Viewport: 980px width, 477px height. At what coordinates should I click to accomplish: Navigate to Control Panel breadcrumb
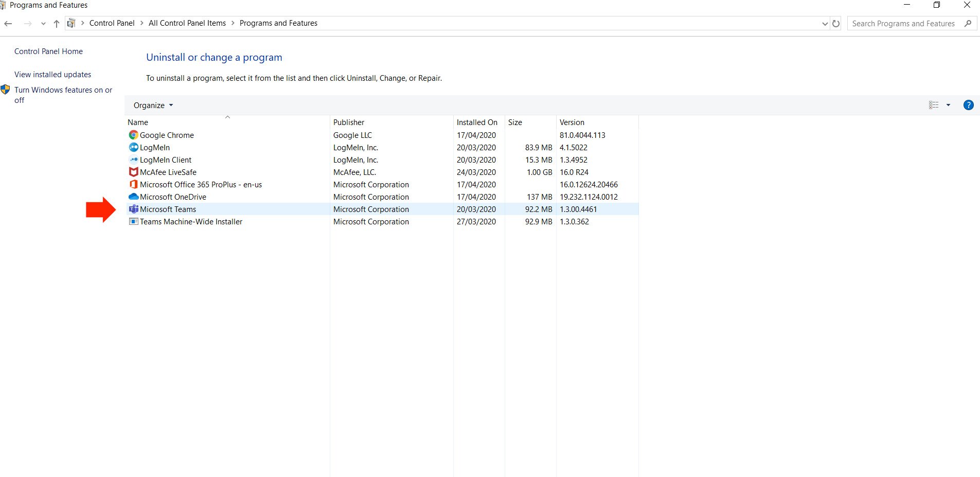coord(112,23)
